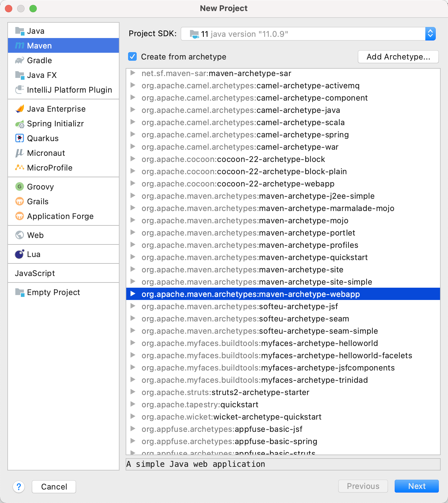
Task: Click the Grails orange icon
Action: [x=20, y=201]
